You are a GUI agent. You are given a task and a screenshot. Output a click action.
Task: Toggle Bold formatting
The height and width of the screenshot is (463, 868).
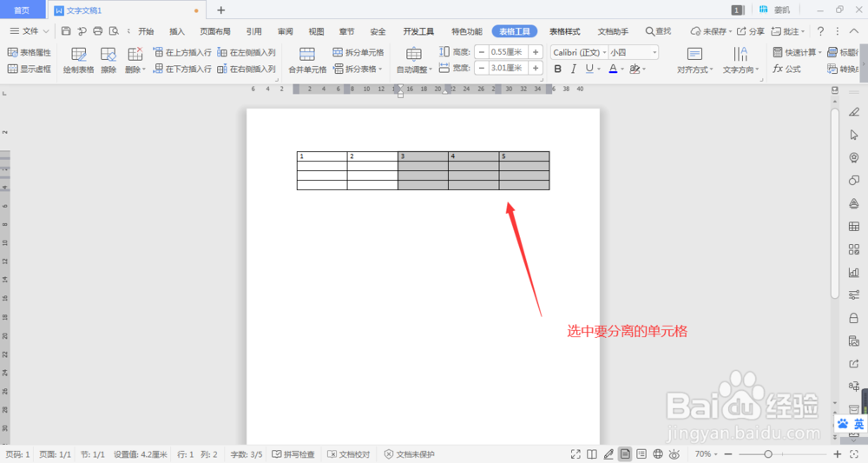(x=557, y=69)
